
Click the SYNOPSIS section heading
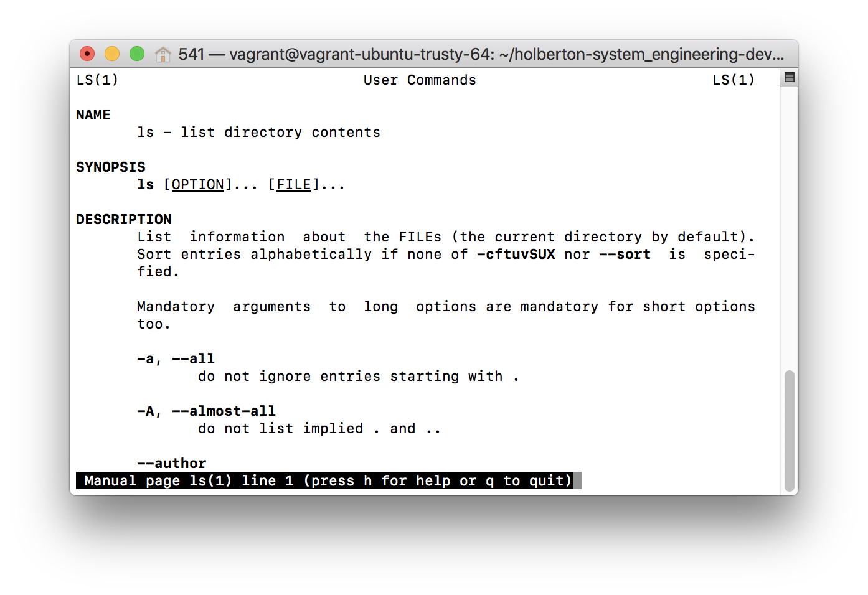pyautogui.click(x=111, y=167)
